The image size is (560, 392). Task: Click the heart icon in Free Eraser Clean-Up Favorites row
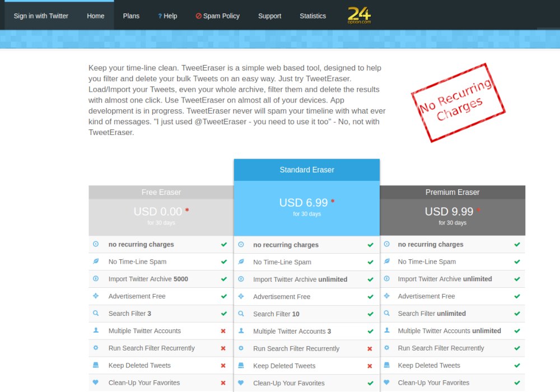[96, 382]
